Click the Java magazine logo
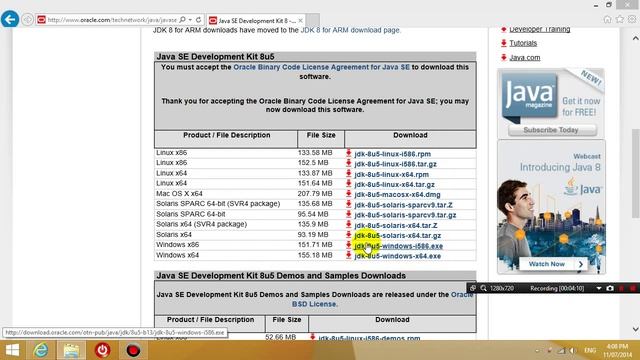 (x=529, y=96)
